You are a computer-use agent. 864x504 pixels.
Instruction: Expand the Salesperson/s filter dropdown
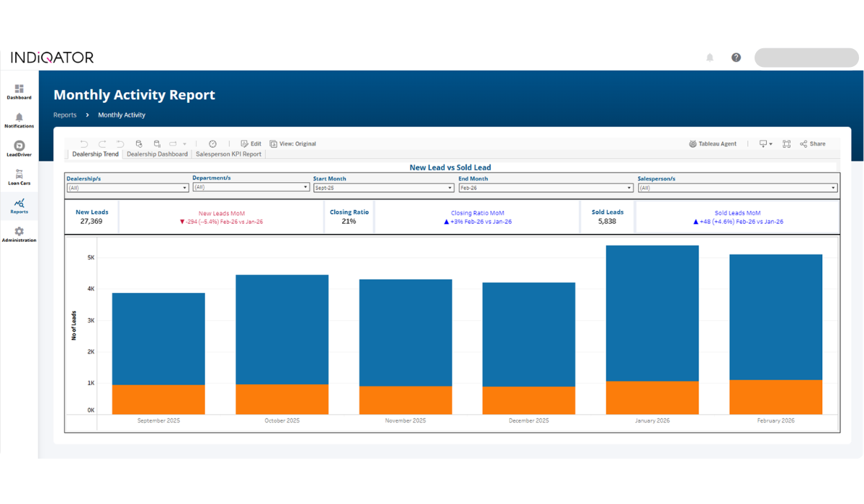tap(737, 188)
